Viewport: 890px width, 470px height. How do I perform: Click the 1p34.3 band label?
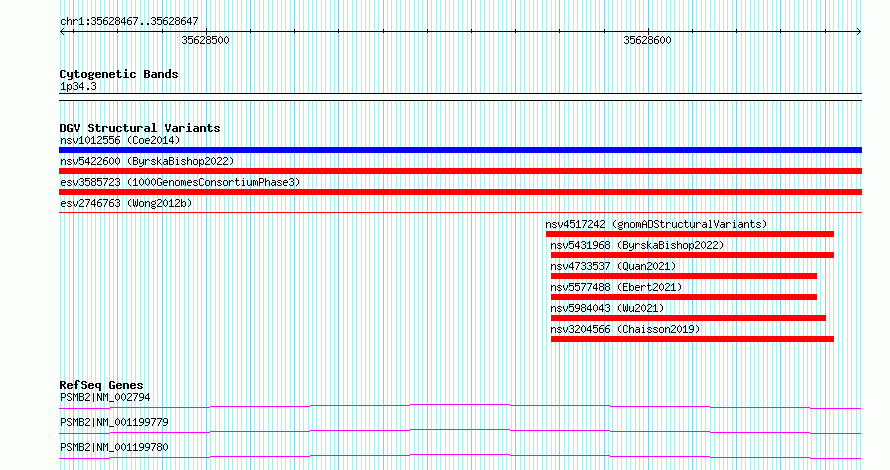tap(78, 87)
